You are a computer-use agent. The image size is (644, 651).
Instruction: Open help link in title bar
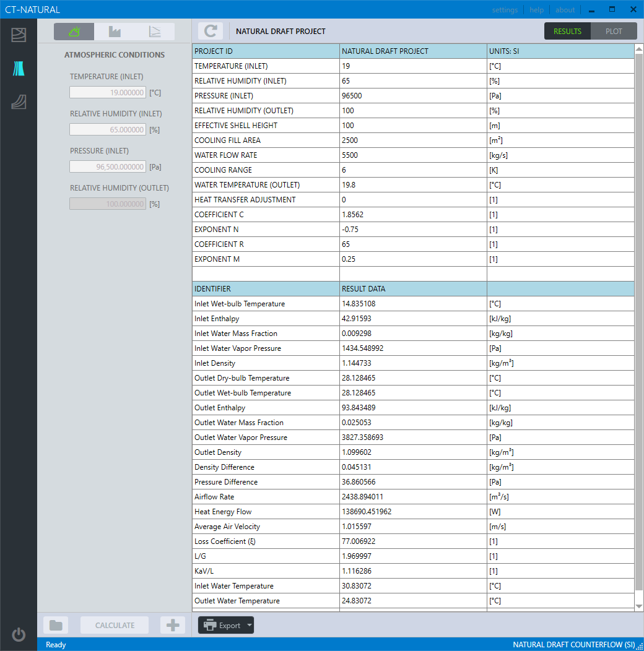tap(536, 10)
